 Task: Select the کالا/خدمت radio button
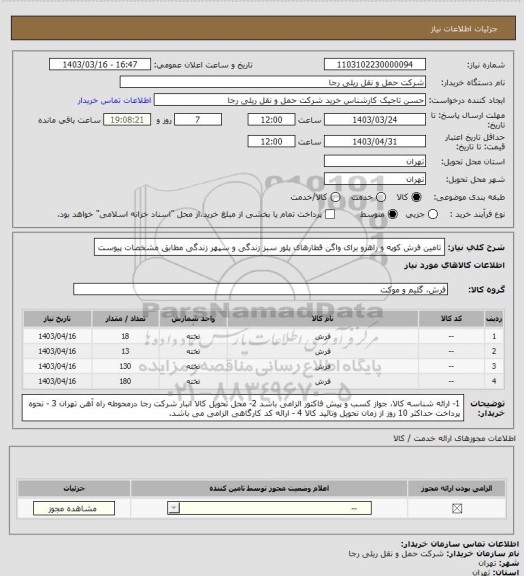tap(335, 197)
